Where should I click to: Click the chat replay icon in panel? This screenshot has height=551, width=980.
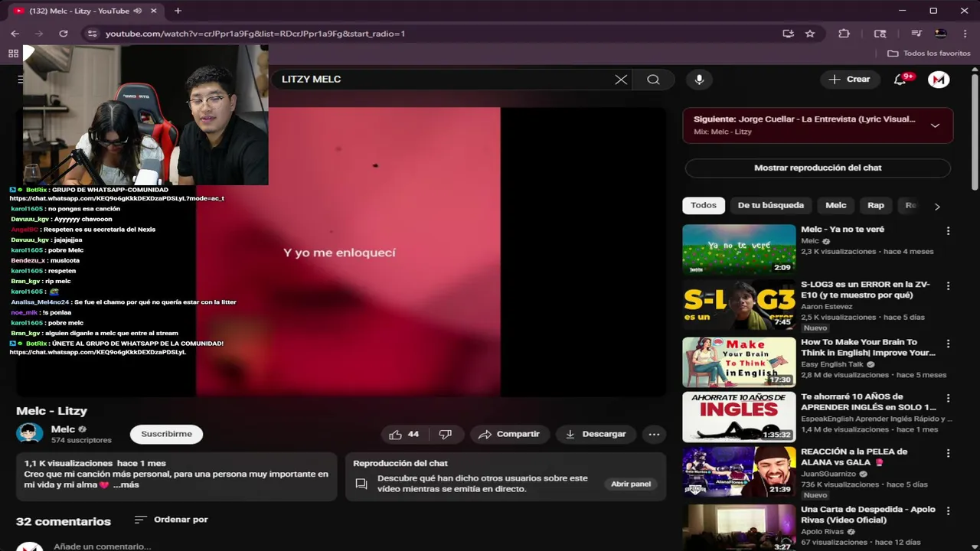coord(361,484)
